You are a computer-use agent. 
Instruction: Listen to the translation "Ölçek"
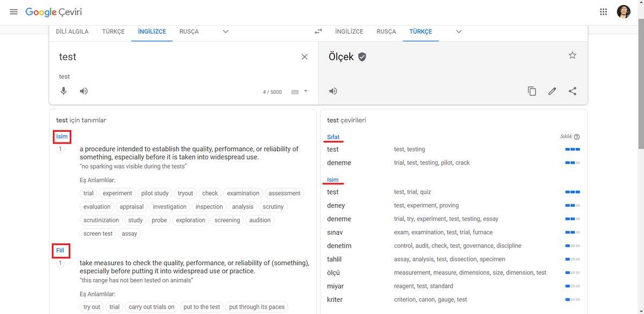(x=333, y=91)
